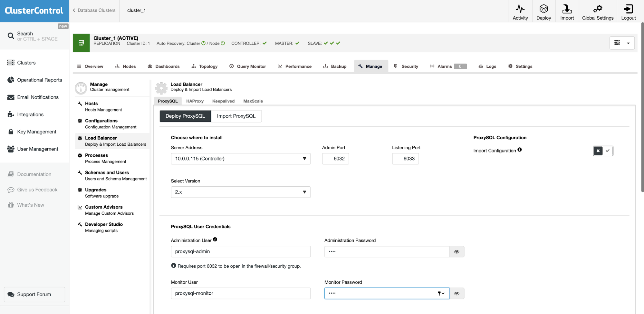Go back to Database Clusters
The image size is (644, 314).
point(94,10)
